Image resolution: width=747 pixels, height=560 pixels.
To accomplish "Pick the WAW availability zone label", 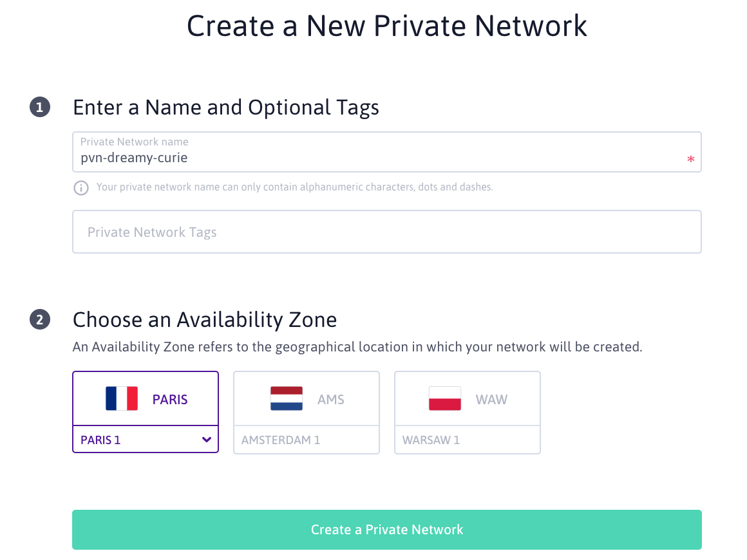I will 491,400.
